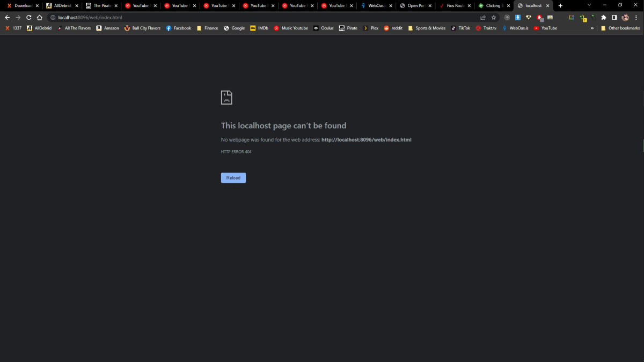The width and height of the screenshot is (644, 362).
Task: Open a new tab with the plus button
Action: click(560, 5)
